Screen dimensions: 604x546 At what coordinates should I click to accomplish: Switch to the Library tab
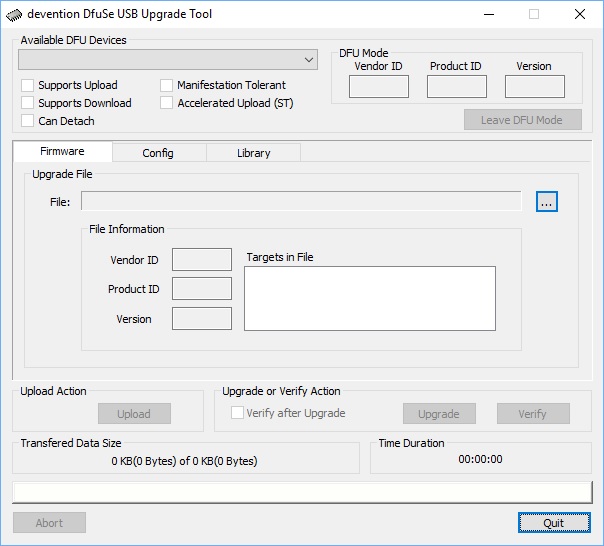point(253,153)
